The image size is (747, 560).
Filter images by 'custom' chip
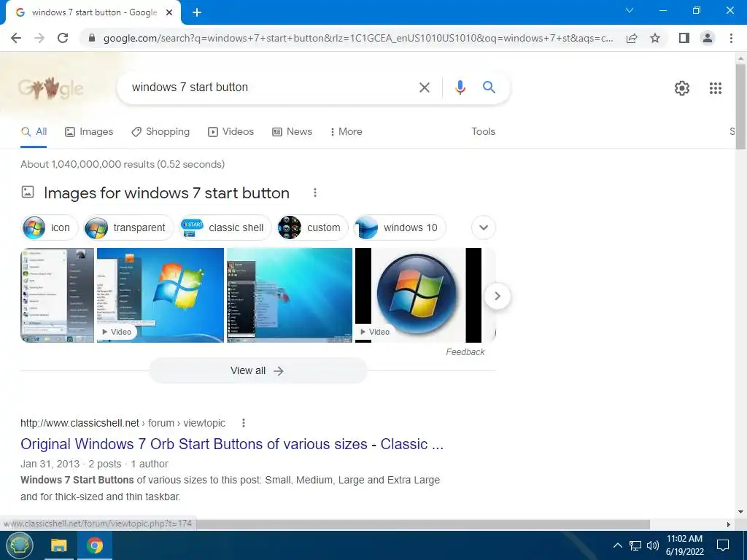pyautogui.click(x=312, y=227)
